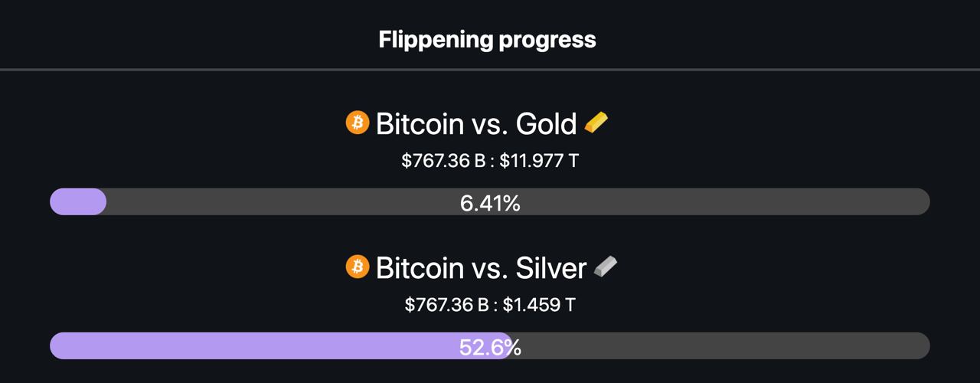Screen dimensions: 980x383
Task: Click the horizontal divider under the Flippening heading
Action: tap(490, 70)
